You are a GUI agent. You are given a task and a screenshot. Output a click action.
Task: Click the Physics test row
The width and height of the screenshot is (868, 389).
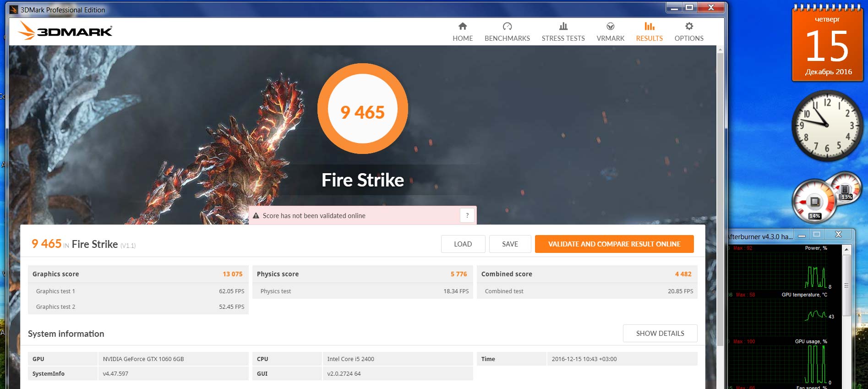coord(363,291)
